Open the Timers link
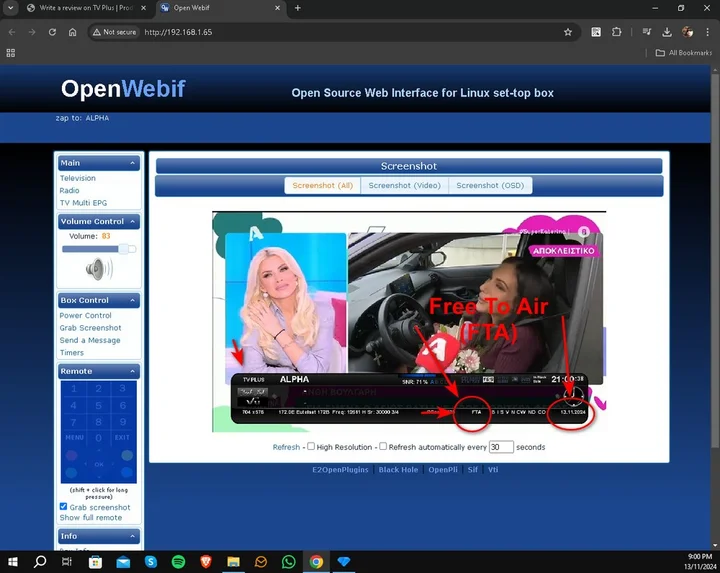 (72, 353)
